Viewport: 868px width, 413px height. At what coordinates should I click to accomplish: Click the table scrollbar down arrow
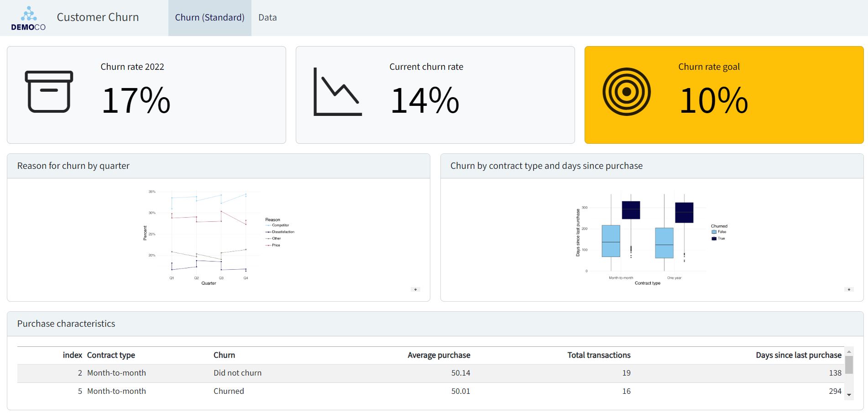(849, 395)
